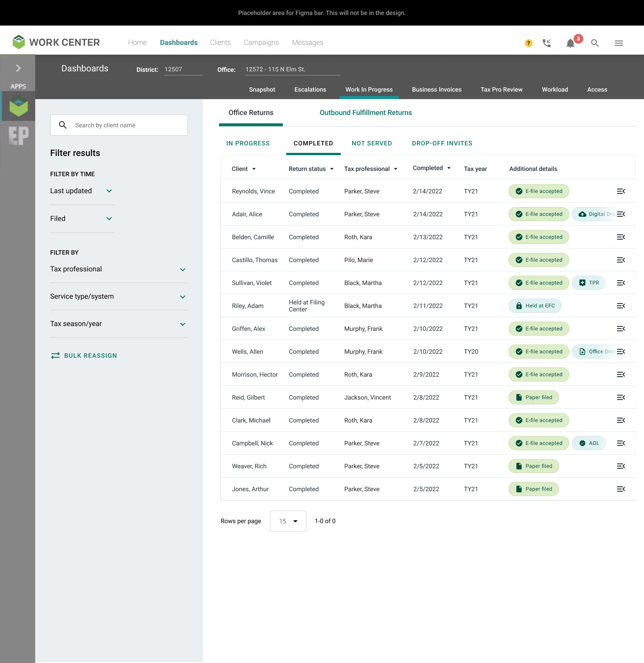Open notifications bell with 3 alerts
644x663 pixels.
[x=570, y=43]
